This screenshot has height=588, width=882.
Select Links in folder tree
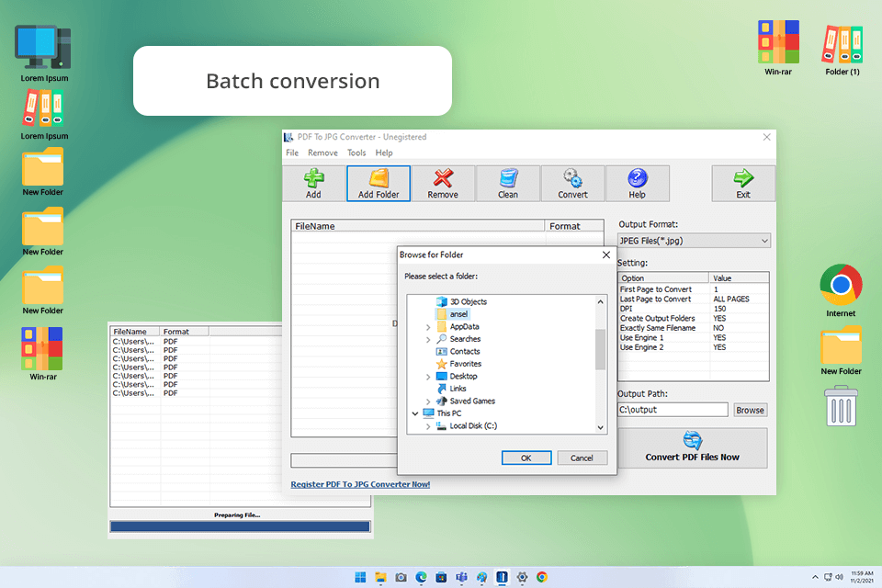tap(452, 389)
